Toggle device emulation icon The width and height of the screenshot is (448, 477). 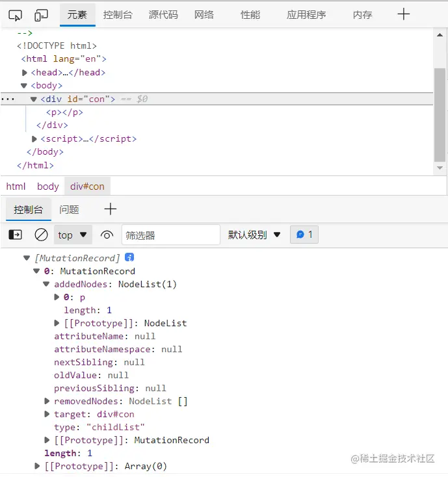click(x=41, y=15)
